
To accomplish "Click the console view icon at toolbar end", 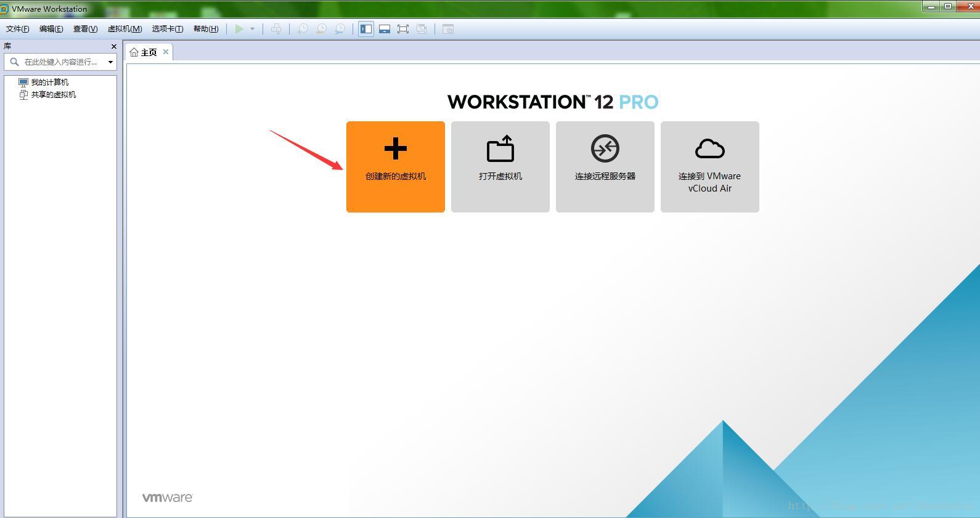I will tap(448, 29).
